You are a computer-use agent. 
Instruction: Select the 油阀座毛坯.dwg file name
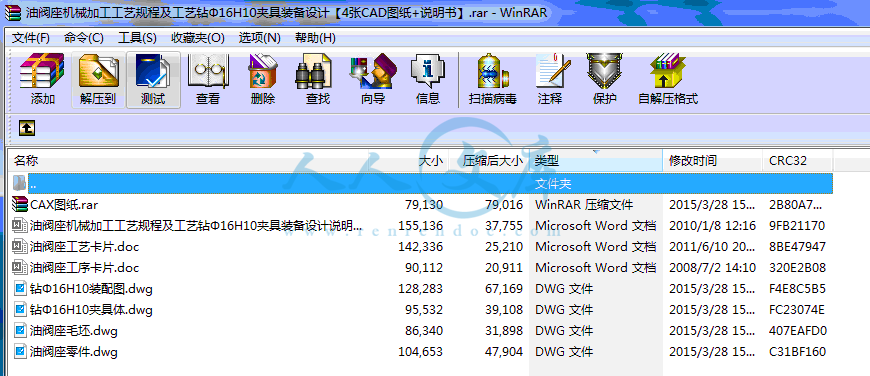point(74,331)
